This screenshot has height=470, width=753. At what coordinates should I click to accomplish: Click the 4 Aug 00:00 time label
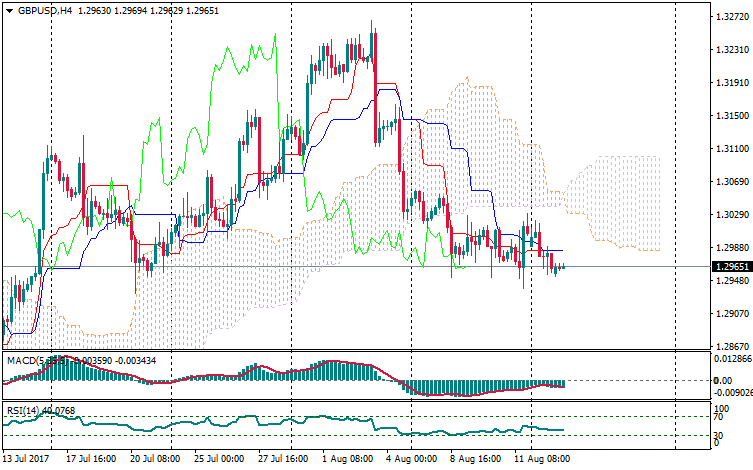412,460
